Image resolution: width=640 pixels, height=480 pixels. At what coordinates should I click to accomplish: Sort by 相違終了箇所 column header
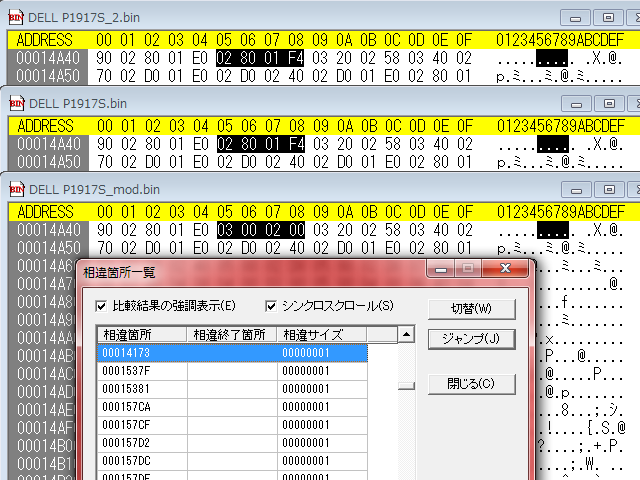coord(231,335)
